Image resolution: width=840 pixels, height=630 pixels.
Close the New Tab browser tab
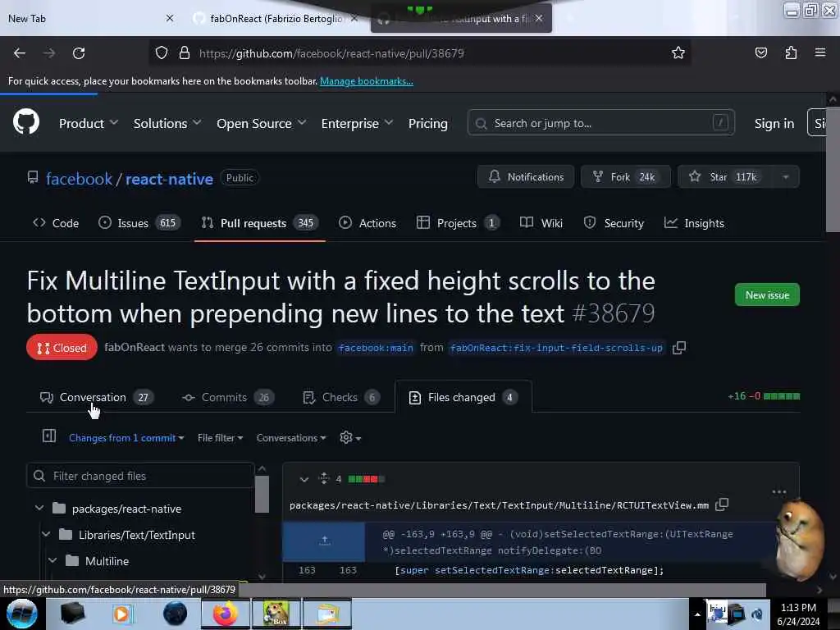[x=170, y=18]
